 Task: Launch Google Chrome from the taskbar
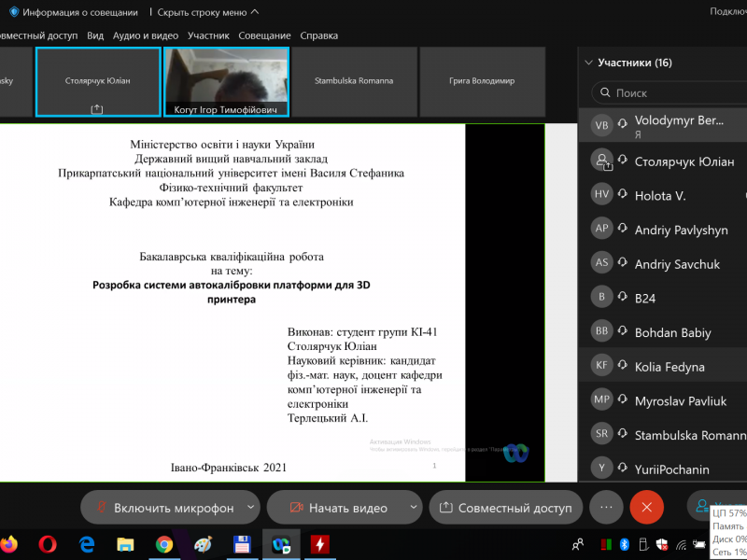[164, 543]
